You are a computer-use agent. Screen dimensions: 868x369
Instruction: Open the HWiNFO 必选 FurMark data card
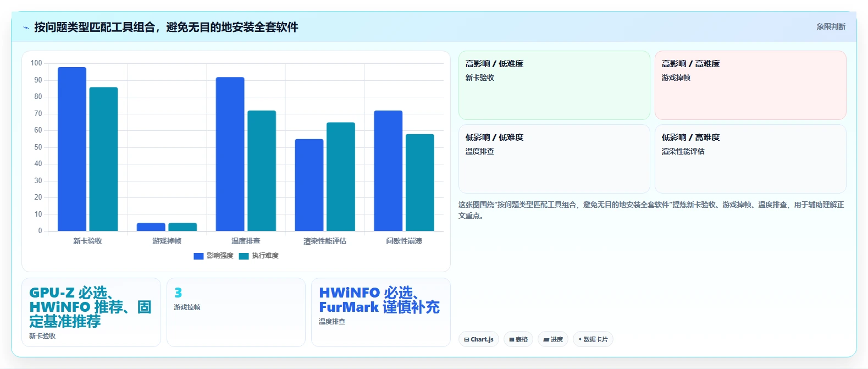click(x=381, y=312)
